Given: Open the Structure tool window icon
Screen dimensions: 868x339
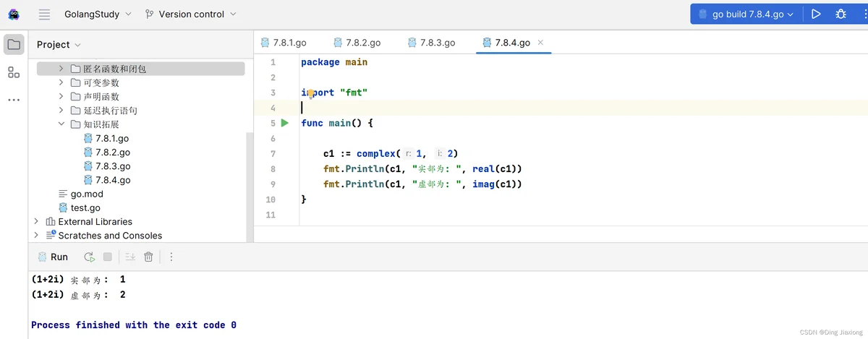Looking at the screenshot, I should click(14, 72).
